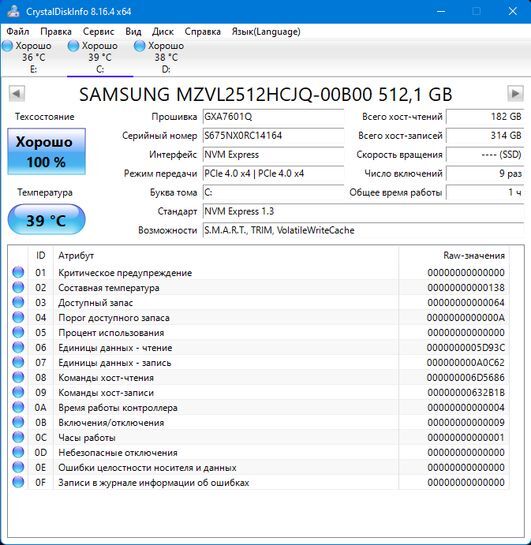Select the Часы работы attribute text

click(x=87, y=438)
